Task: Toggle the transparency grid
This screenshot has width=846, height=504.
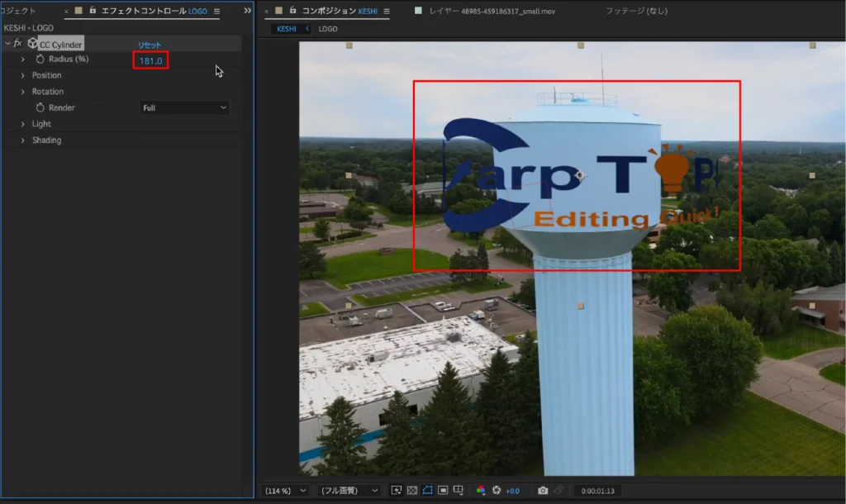Action: coord(412,490)
